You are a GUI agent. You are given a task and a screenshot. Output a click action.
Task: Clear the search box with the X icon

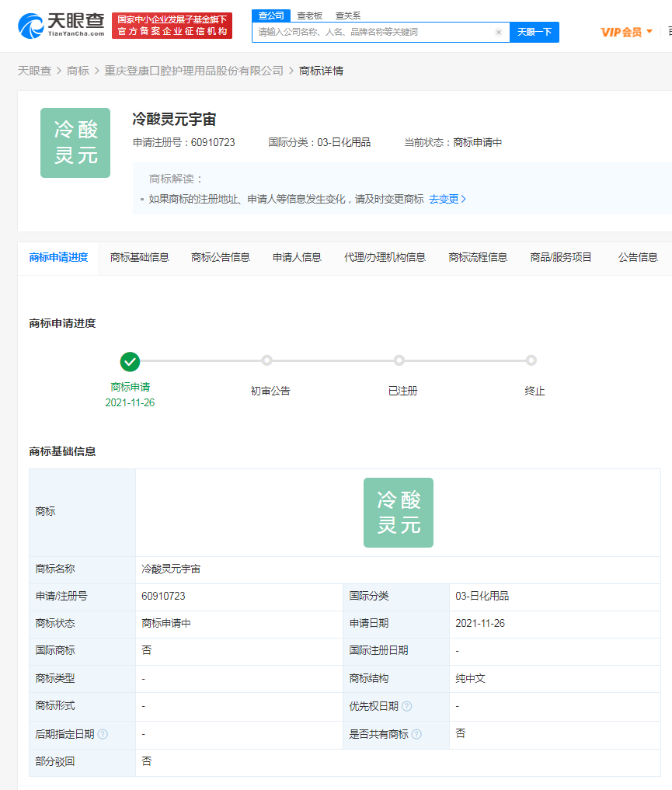coord(499,32)
